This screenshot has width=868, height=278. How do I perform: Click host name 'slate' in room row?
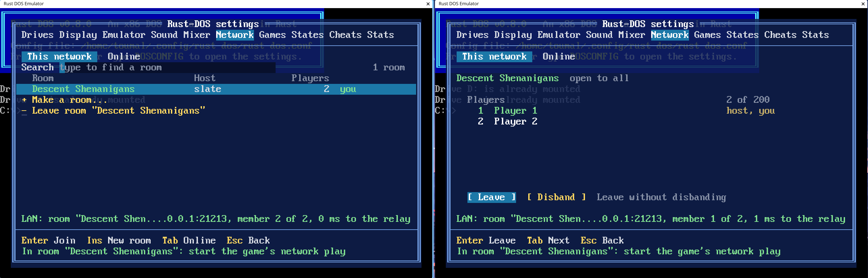coord(208,89)
